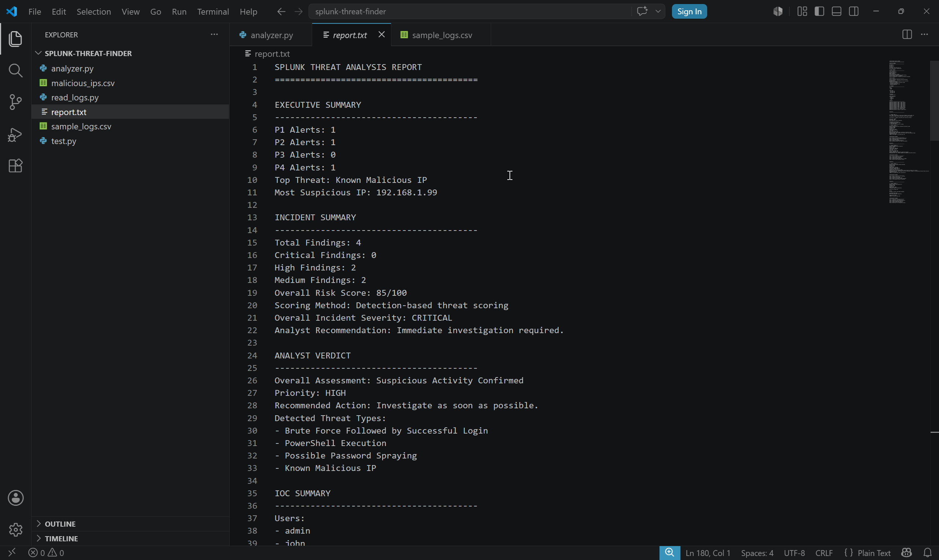Viewport: 939px width, 560px height.
Task: Open test.py in the Explorer
Action: pyautogui.click(x=131, y=141)
